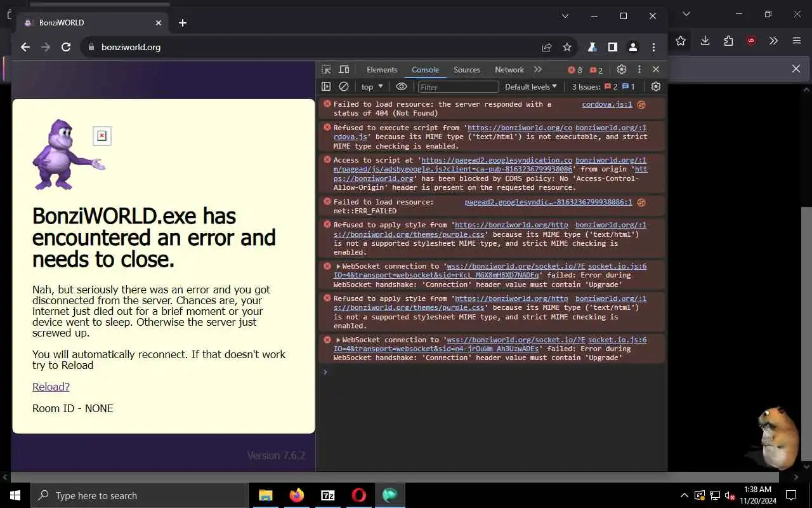Open the Chrome profile avatar
812x508 pixels.
(633, 47)
